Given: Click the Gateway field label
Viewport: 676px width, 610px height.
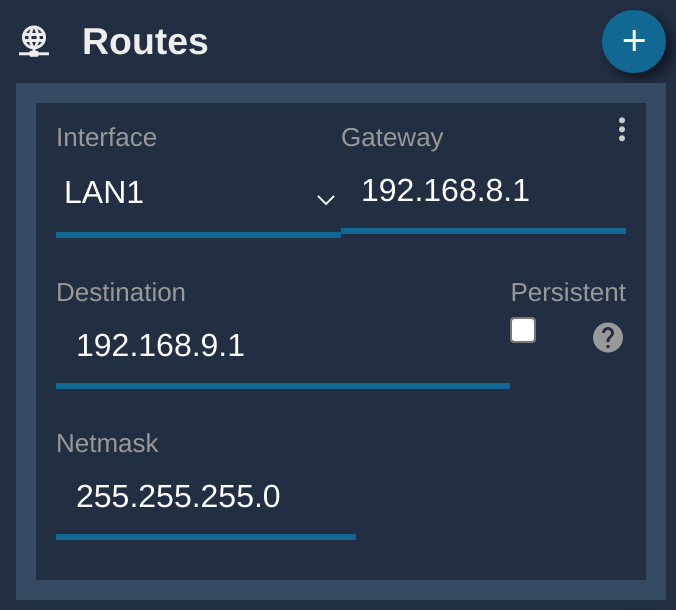Looking at the screenshot, I should pyautogui.click(x=392, y=138).
